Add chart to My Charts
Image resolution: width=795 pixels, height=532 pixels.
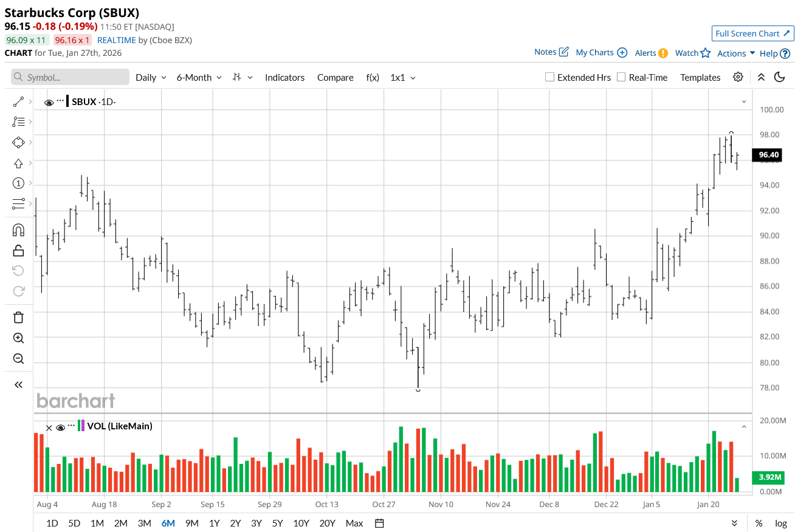[x=601, y=53]
